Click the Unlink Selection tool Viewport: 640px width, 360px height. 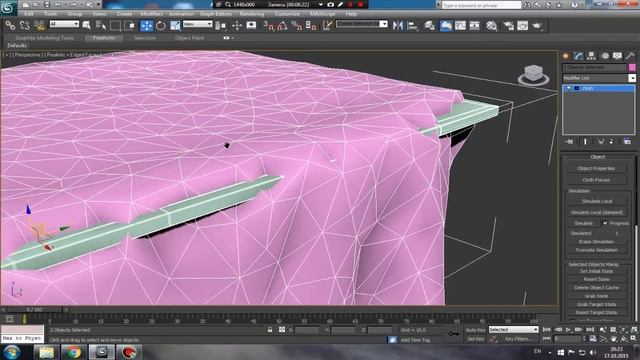tap(24, 26)
